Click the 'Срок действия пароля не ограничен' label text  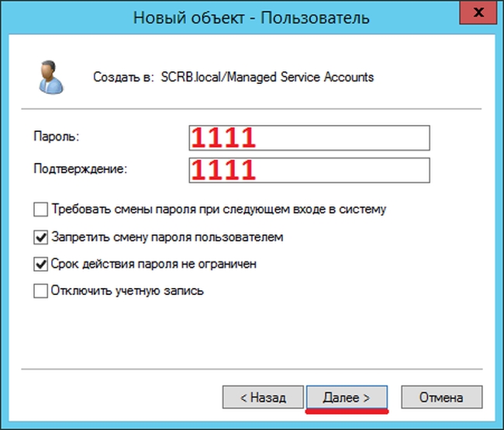pyautogui.click(x=154, y=264)
